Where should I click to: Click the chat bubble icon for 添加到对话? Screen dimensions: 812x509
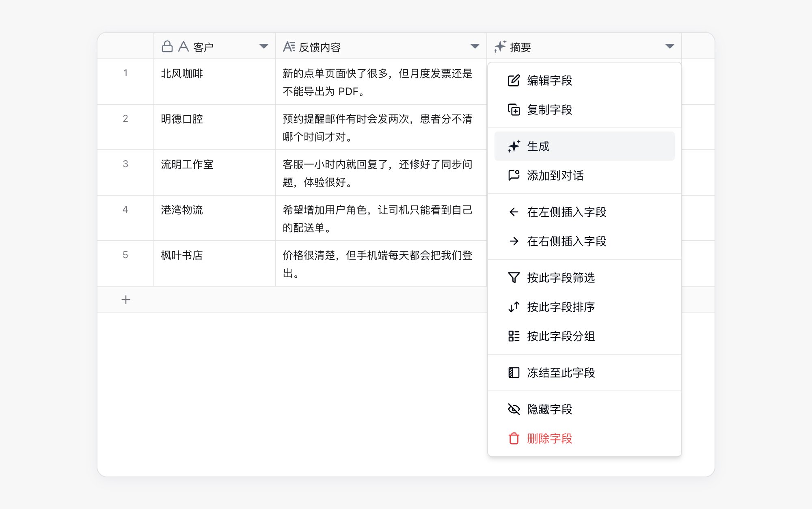[x=514, y=175]
